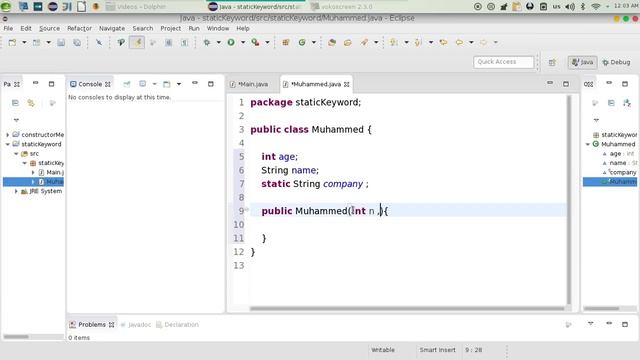Open the File menu
The width and height of the screenshot is (640, 360).
(x=8, y=29)
